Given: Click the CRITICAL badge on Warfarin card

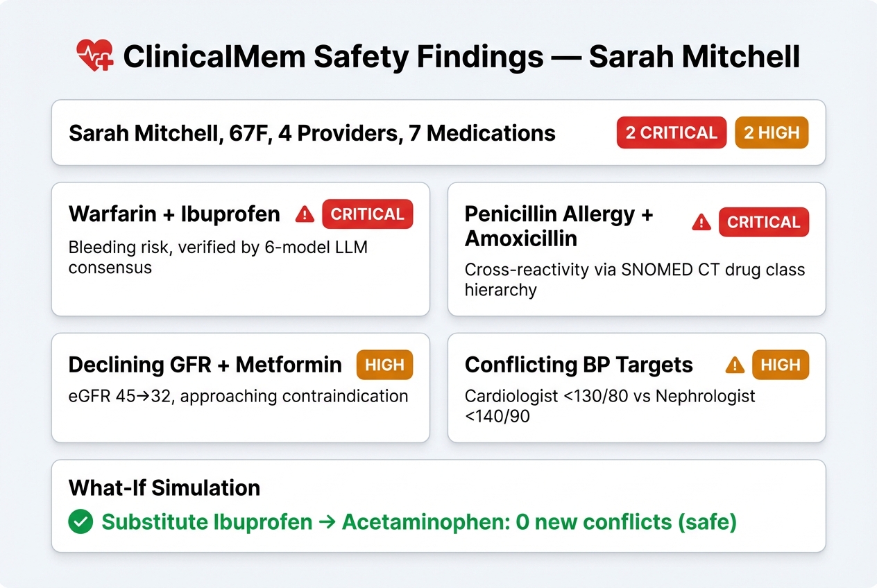Looking at the screenshot, I should (367, 214).
